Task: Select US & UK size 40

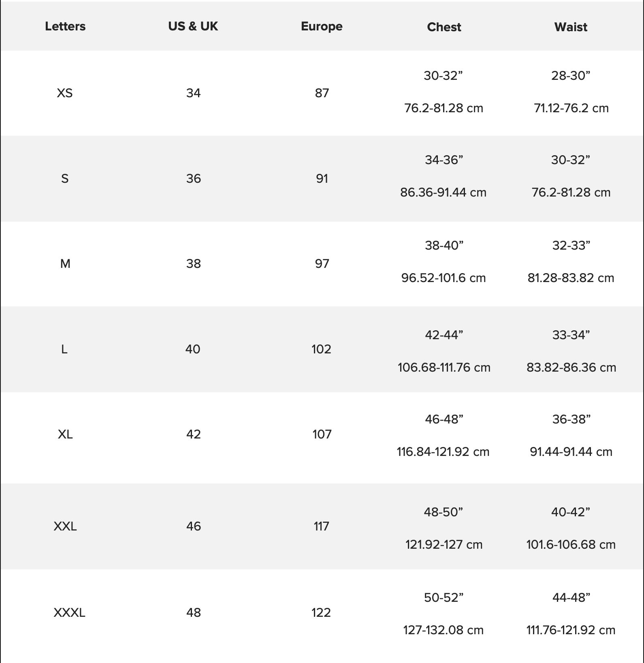Action: [x=193, y=349]
